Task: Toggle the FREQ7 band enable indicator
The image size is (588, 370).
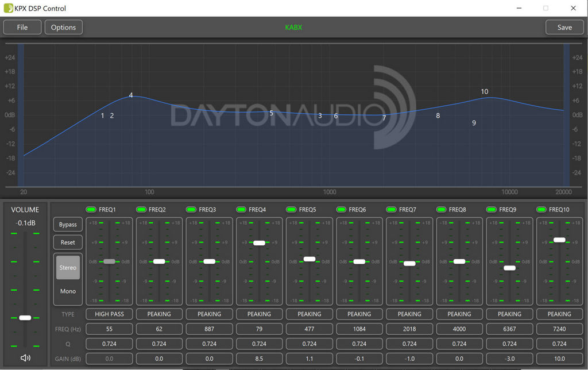Action: (392, 209)
